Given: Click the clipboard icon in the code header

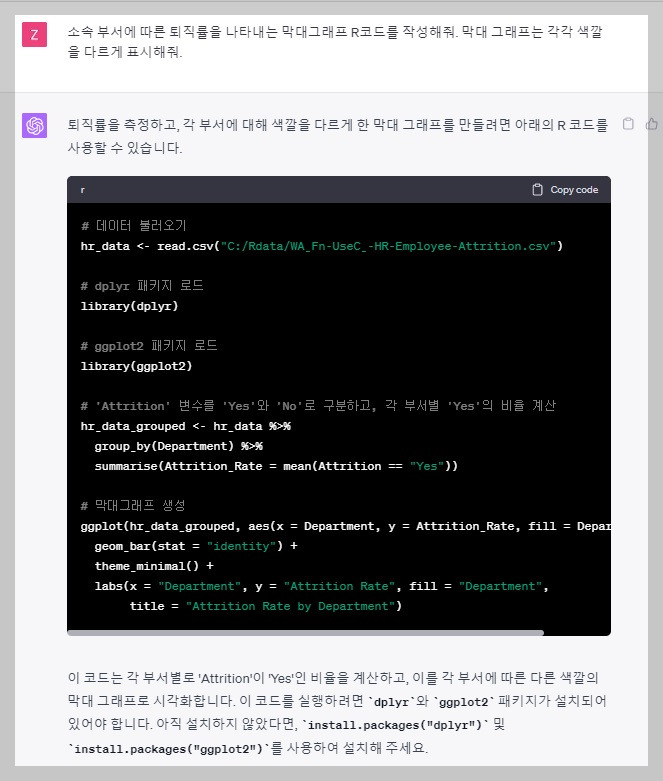Looking at the screenshot, I should click(x=537, y=190).
